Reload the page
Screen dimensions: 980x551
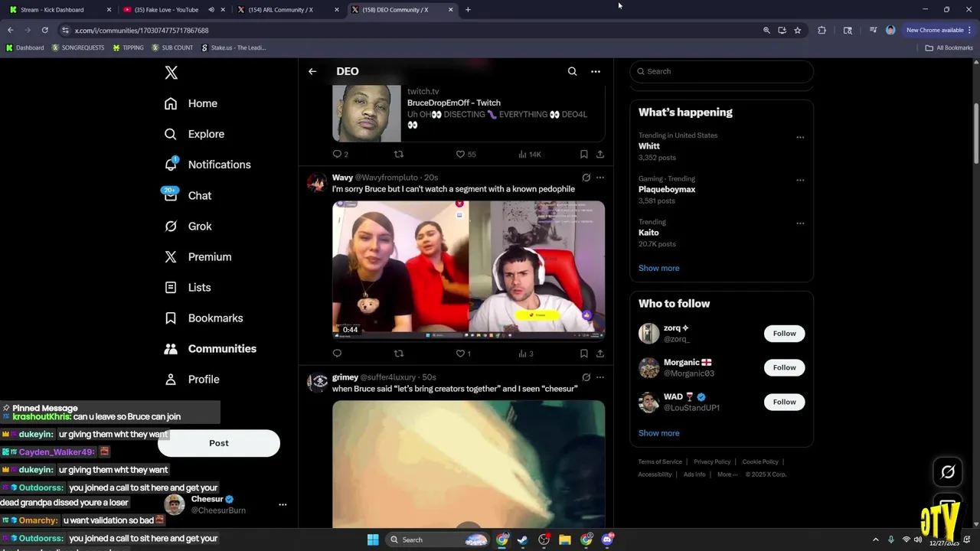click(x=44, y=30)
